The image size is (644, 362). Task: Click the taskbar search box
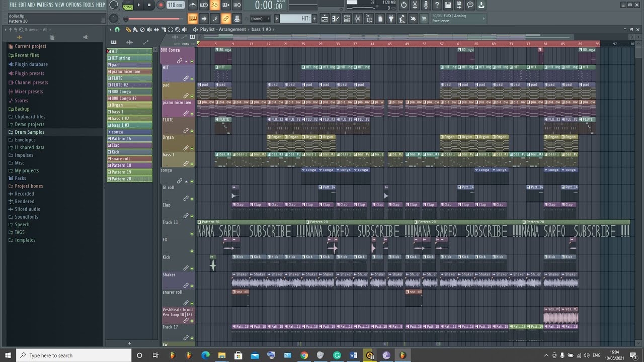pyautogui.click(x=74, y=355)
